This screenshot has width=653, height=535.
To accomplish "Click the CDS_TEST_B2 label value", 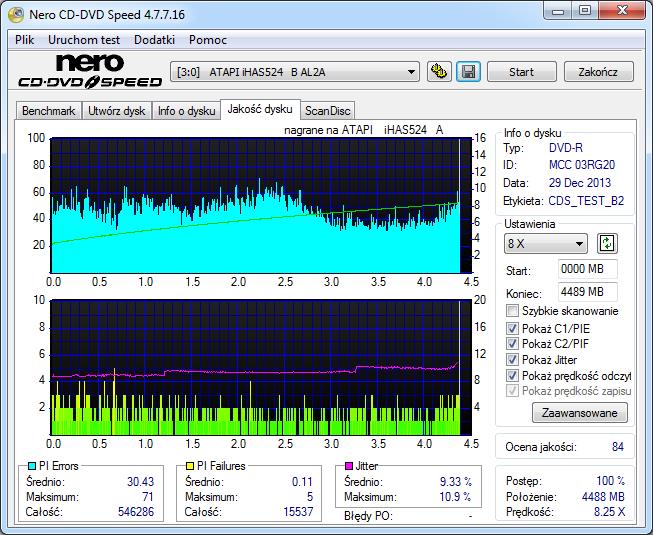I will coord(586,201).
